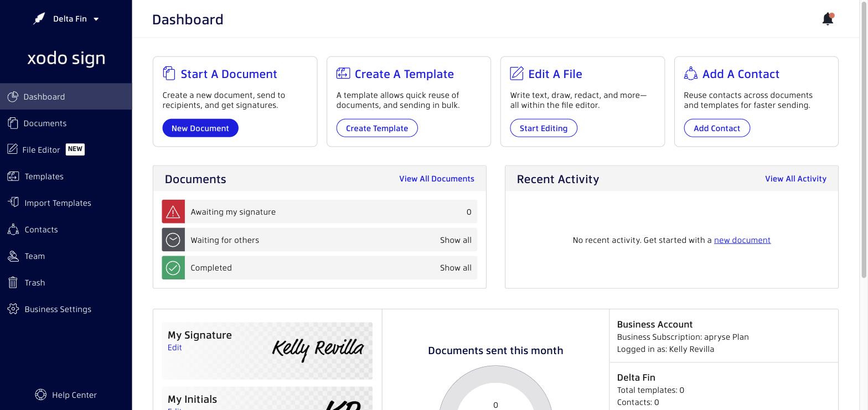The image size is (868, 410).
Task: Click the Edit A File card icon
Action: (x=516, y=73)
